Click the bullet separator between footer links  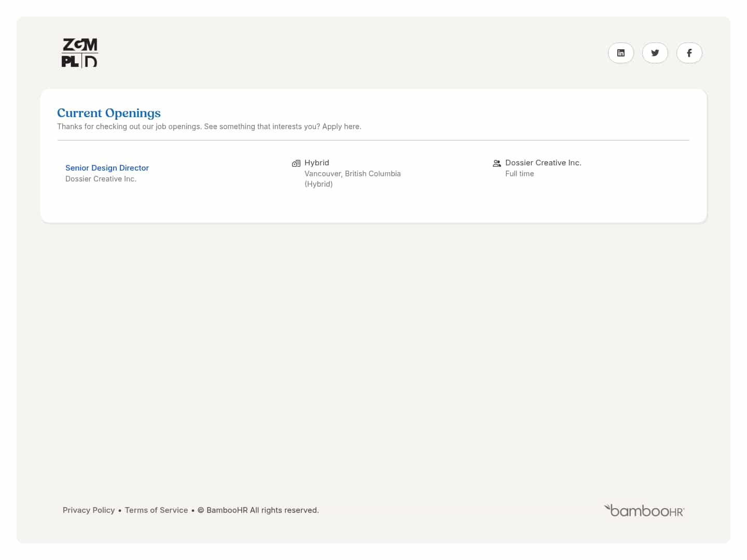tap(120, 510)
